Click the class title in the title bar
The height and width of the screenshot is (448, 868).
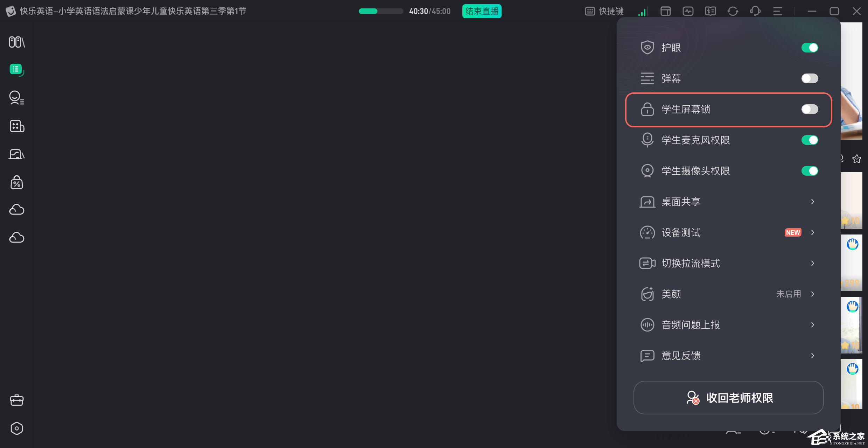click(133, 11)
